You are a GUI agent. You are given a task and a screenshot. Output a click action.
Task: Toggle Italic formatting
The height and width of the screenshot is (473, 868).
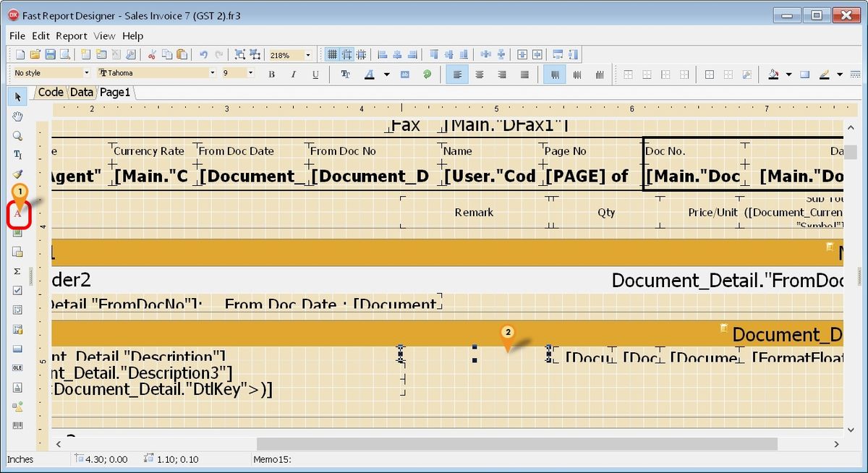[294, 74]
